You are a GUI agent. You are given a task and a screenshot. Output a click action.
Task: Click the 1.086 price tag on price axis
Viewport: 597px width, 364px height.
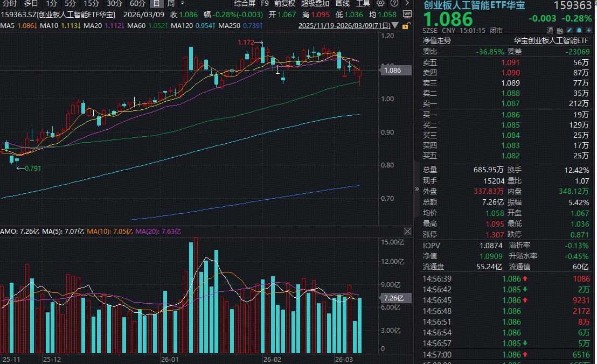pos(392,70)
